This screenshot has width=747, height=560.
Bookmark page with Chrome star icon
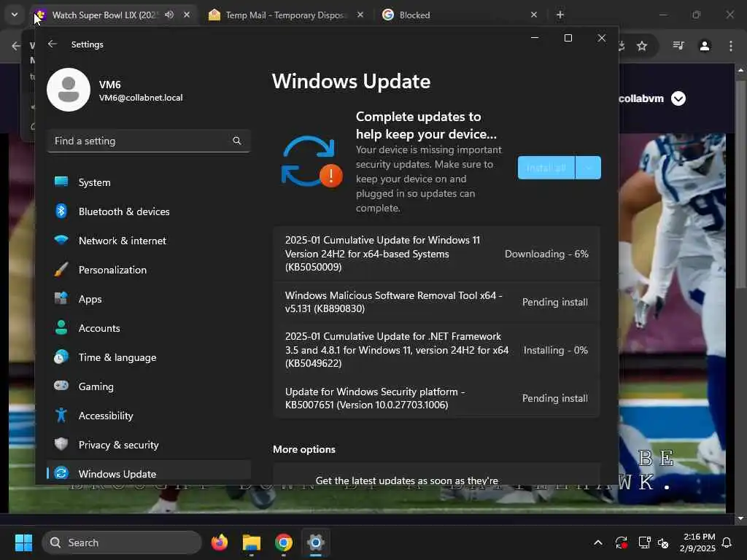pyautogui.click(x=642, y=46)
